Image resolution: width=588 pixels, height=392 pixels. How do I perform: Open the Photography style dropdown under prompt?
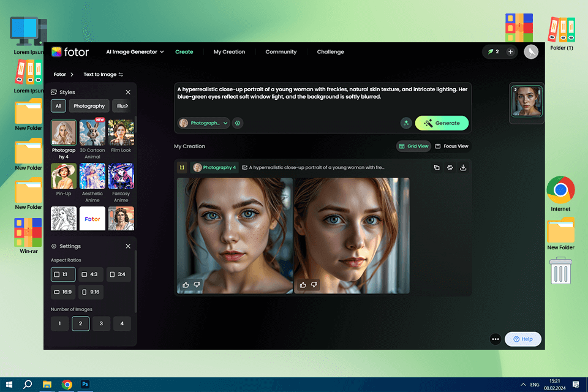pos(203,123)
